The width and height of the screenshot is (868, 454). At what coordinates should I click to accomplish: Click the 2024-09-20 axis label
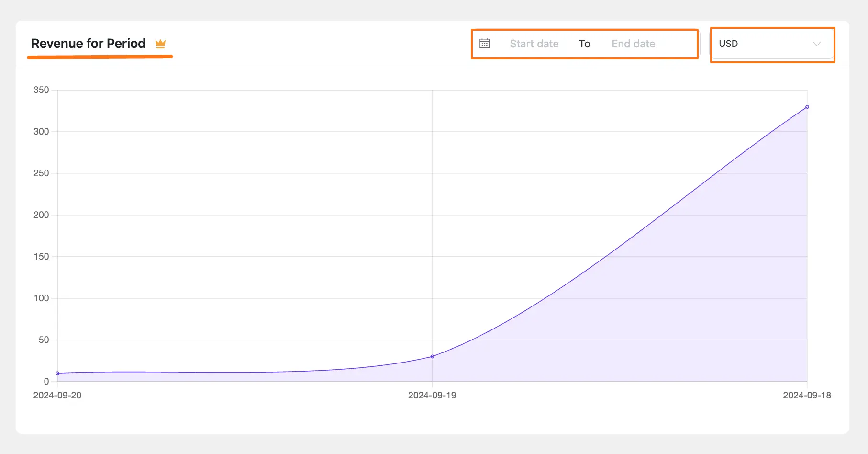(x=57, y=396)
